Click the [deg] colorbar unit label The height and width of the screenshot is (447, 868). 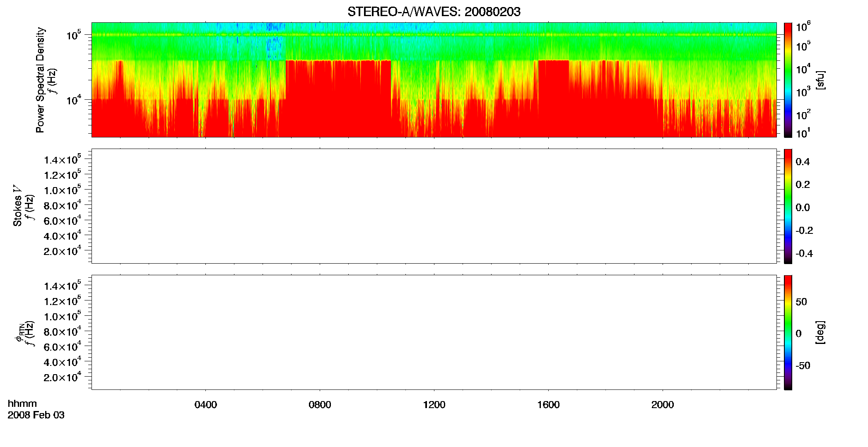pos(820,332)
